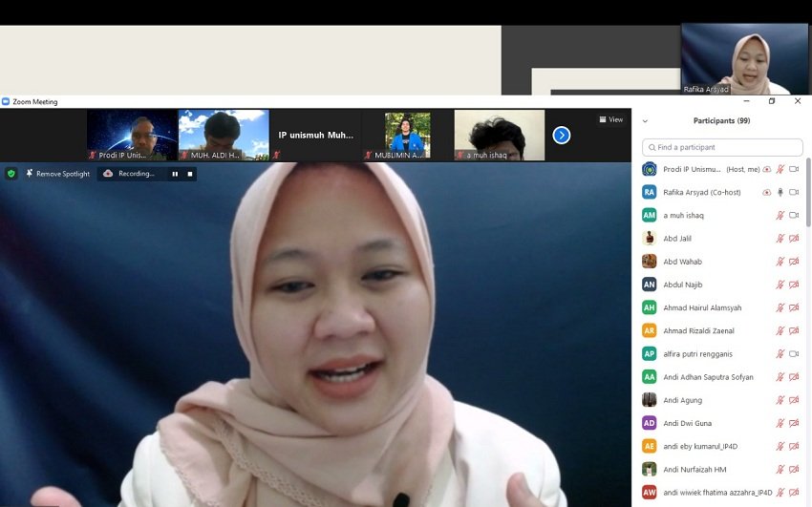Click Andi Nurfaizah HM's mic icon
This screenshot has width=812, height=507.
coord(780,469)
